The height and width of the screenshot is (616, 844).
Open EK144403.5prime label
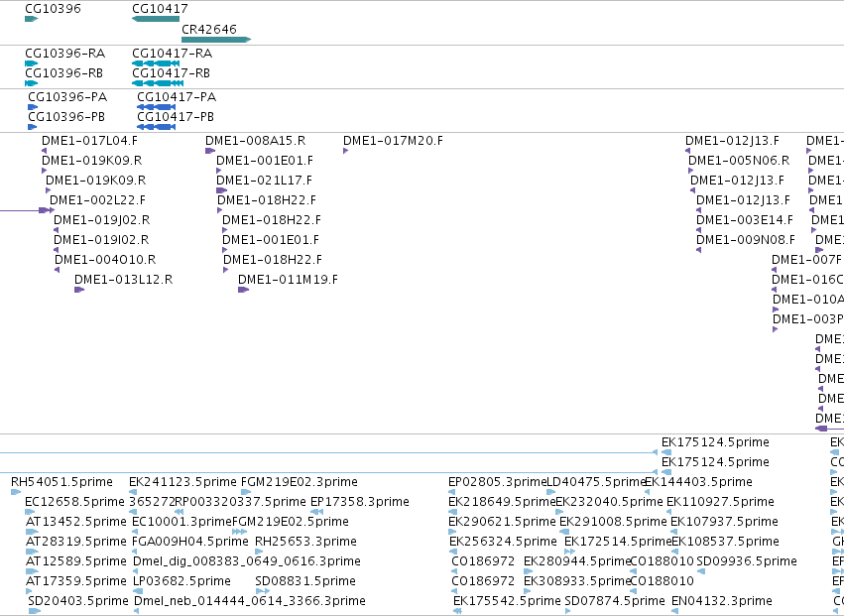tap(698, 482)
